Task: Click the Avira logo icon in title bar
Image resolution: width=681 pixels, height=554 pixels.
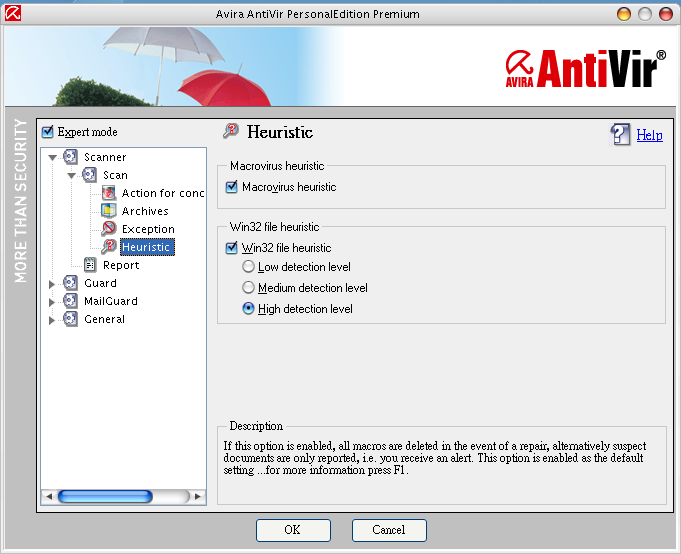Action: 13,13
